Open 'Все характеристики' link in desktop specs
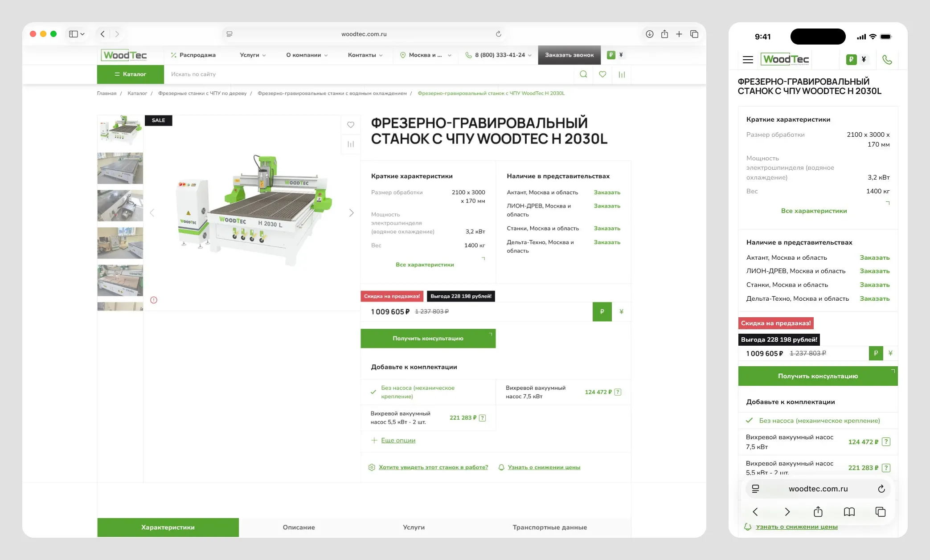This screenshot has width=930, height=560. [425, 265]
